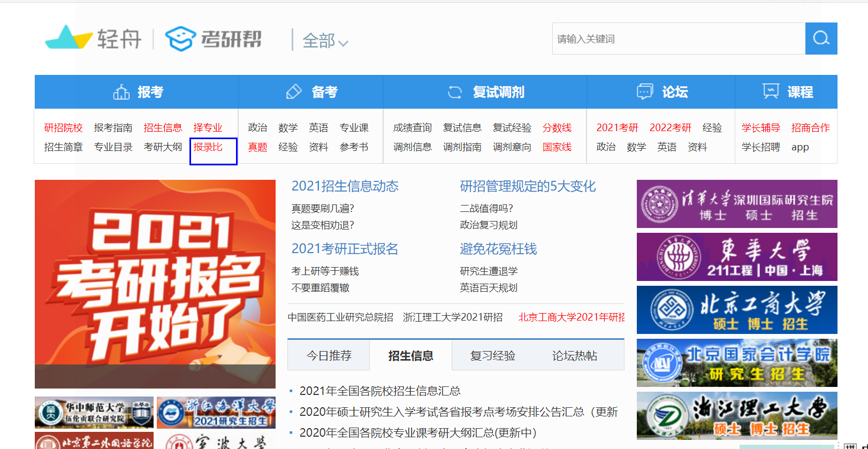The image size is (868, 449).
Task: Open the red 招生信息 link under 报考
Action: [x=163, y=128]
